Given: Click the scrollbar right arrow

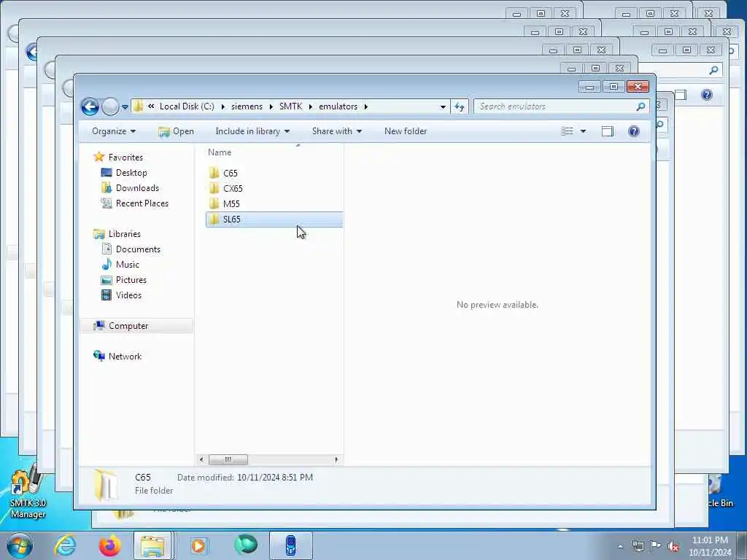Looking at the screenshot, I should point(336,459).
